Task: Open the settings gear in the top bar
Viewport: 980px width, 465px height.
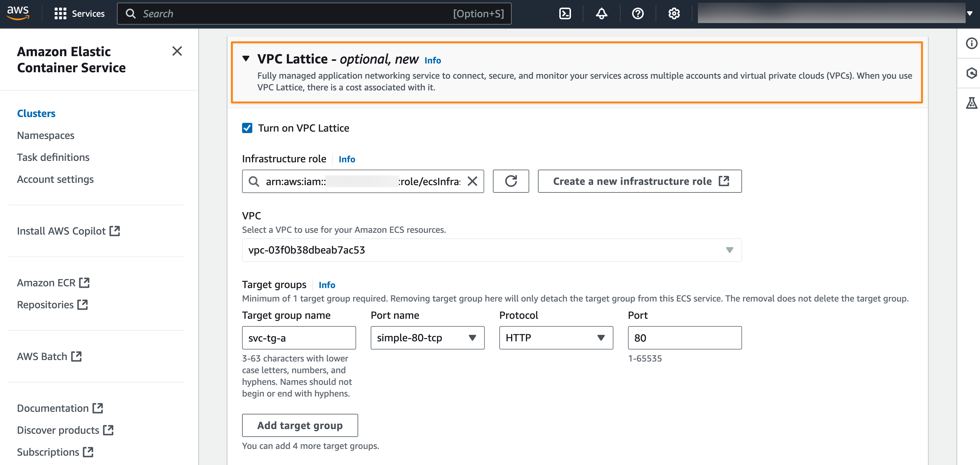Action: (x=674, y=14)
